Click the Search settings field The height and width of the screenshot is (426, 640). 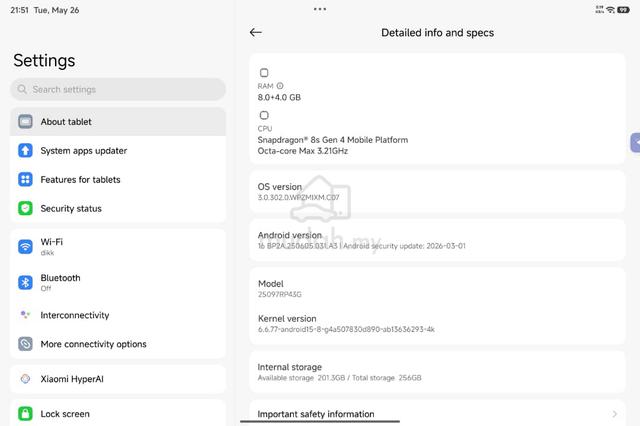[x=118, y=89]
